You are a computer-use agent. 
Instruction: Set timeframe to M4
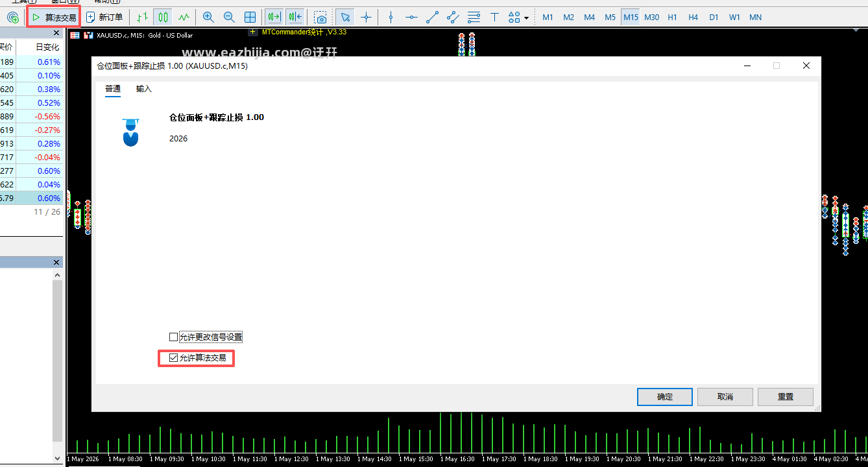click(589, 18)
